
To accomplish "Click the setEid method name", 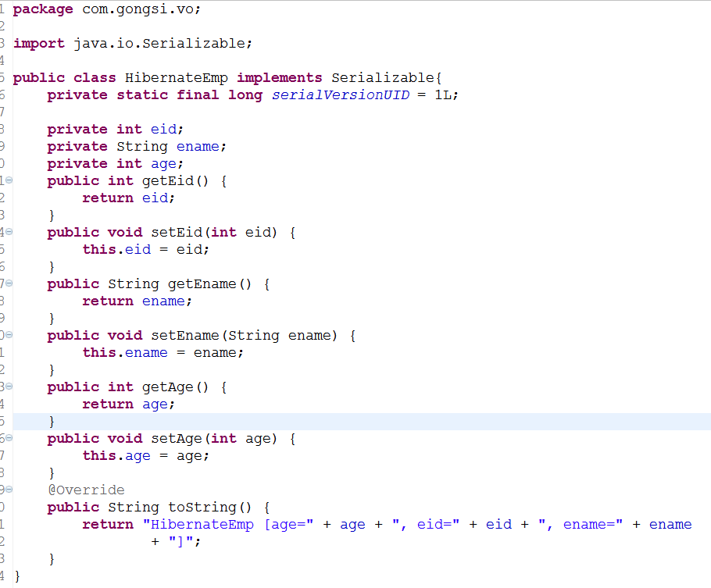I will (177, 232).
